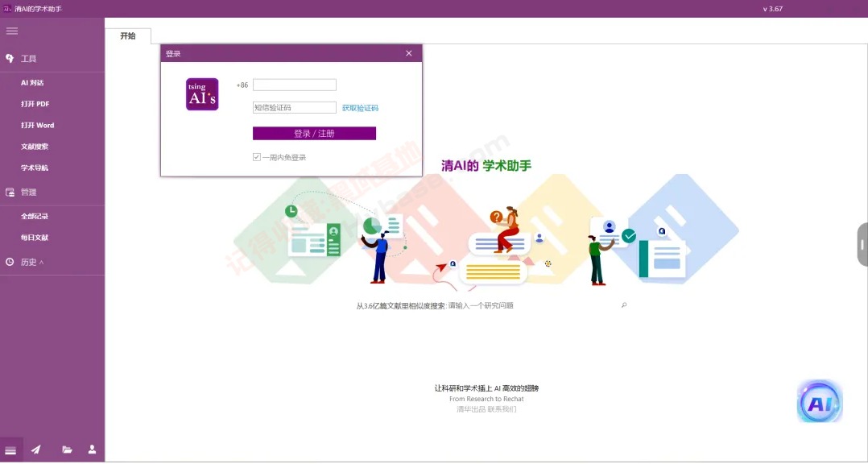
Task: Click the phone number input field
Action: [295, 85]
